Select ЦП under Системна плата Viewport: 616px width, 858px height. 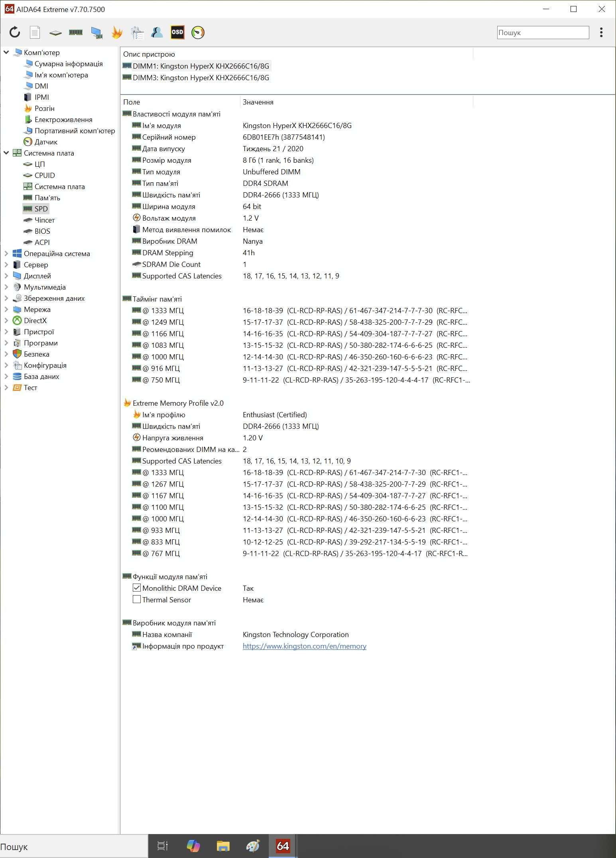click(40, 164)
